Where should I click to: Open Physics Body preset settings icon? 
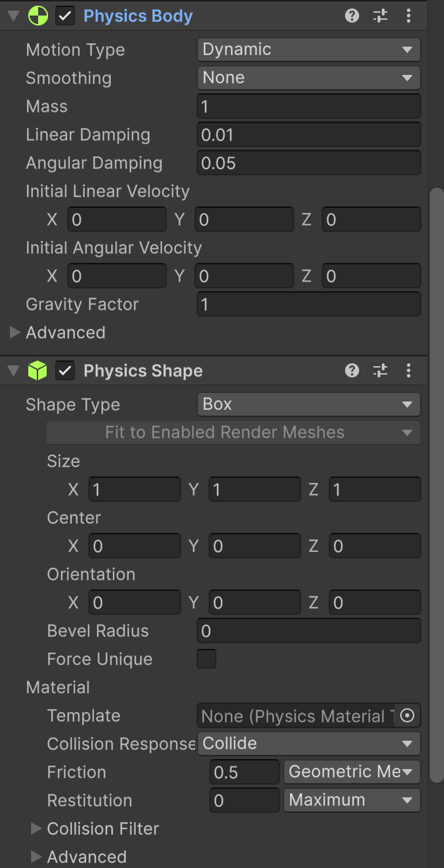click(380, 16)
